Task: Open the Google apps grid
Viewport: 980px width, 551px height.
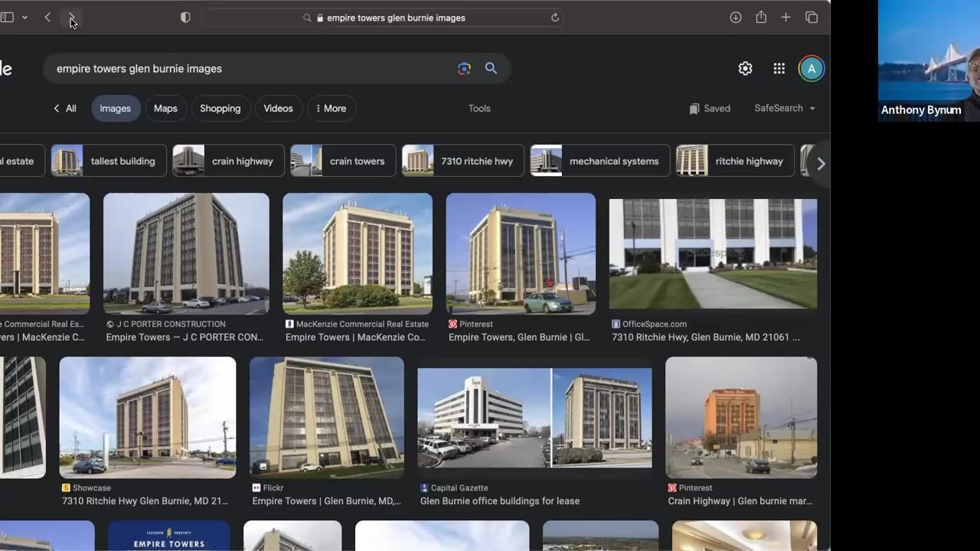Action: 779,69
